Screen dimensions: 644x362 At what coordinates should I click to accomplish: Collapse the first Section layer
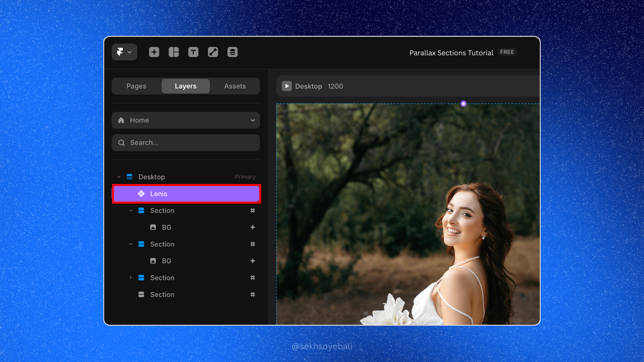(130, 210)
